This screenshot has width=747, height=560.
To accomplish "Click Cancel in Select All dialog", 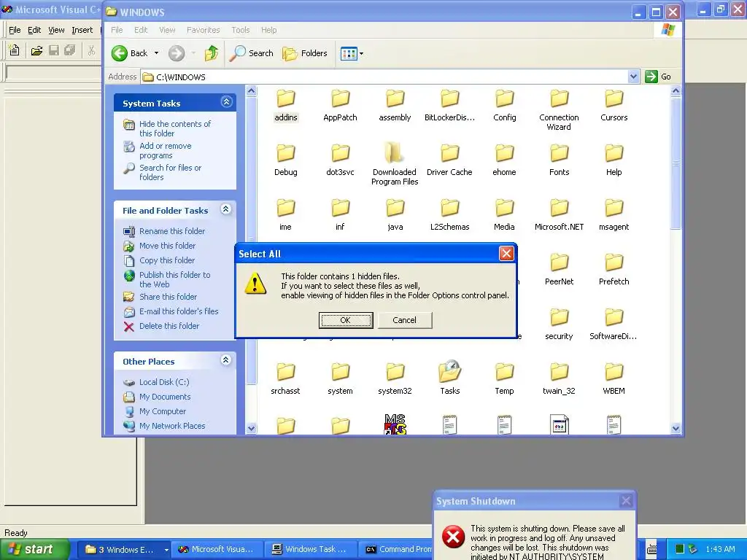I will (x=405, y=320).
